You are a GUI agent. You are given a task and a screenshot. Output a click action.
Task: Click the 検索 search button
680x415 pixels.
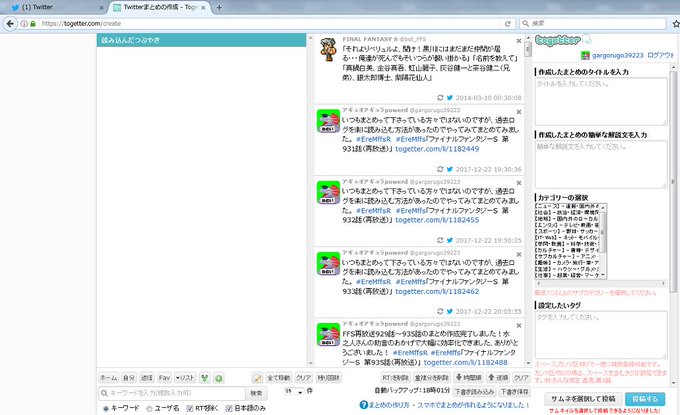[256, 393]
